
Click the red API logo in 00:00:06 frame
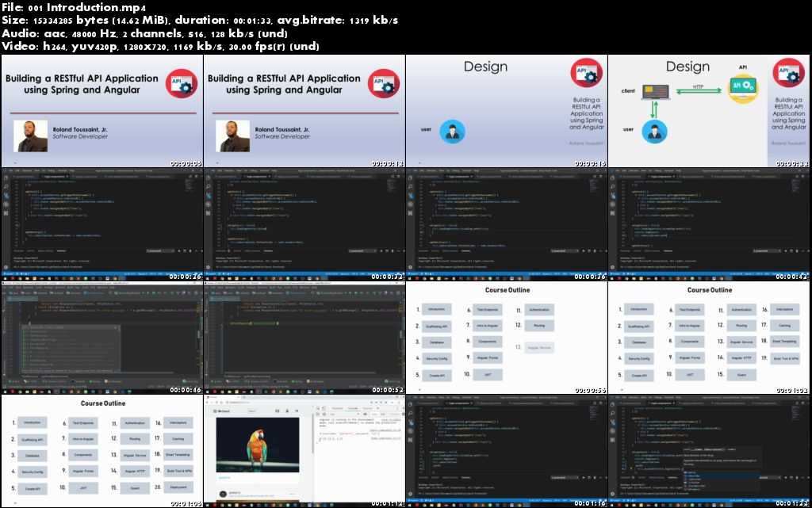click(182, 83)
